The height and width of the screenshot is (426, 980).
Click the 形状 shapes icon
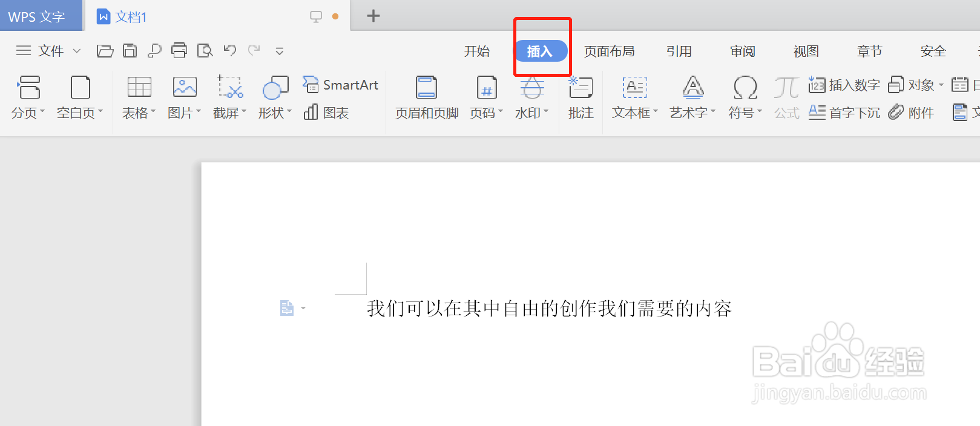click(275, 87)
